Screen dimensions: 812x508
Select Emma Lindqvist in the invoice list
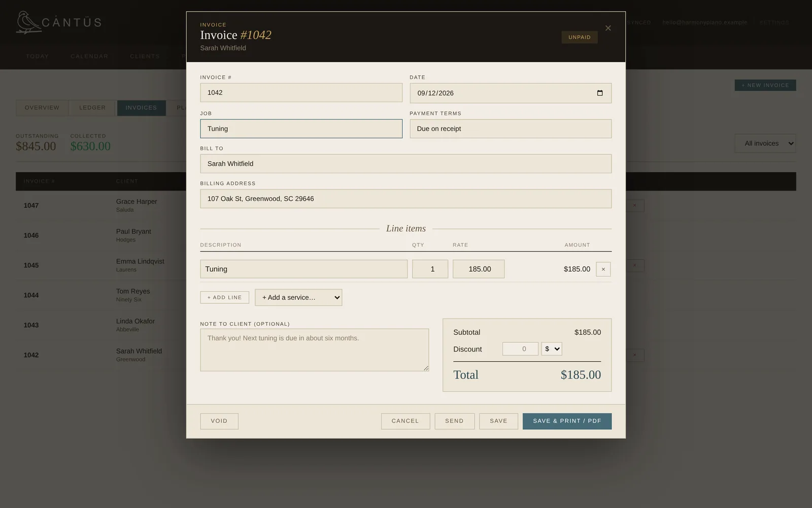click(x=140, y=262)
